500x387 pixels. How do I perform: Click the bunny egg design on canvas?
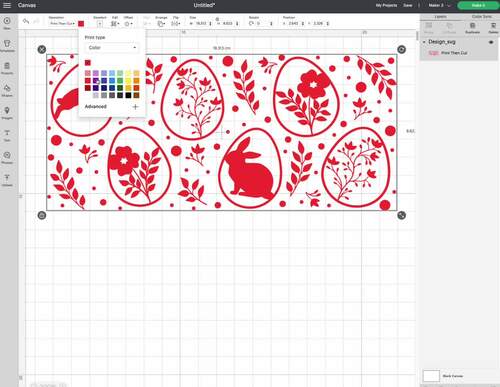pos(250,168)
